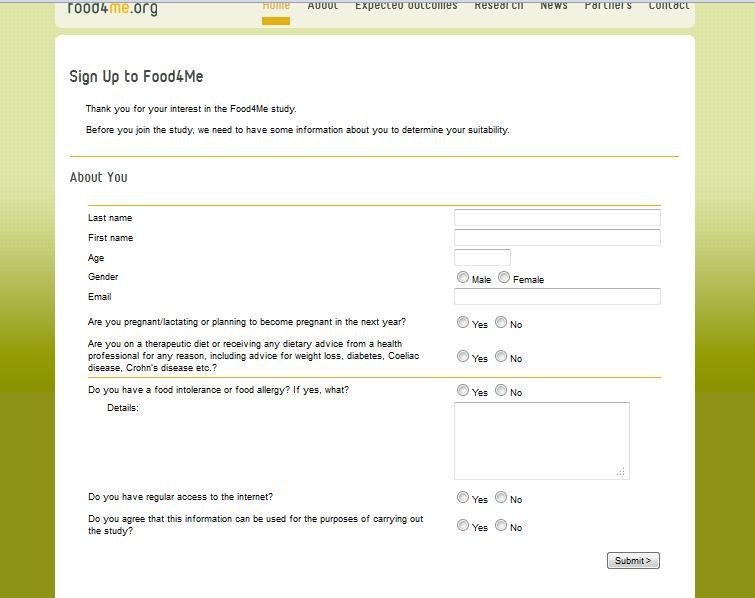The width and height of the screenshot is (755, 598).
Task: Open the Contact navigation tab
Action: 669,6
